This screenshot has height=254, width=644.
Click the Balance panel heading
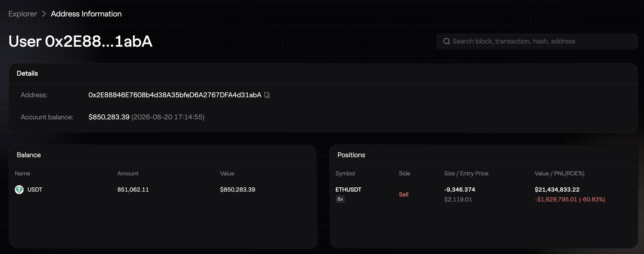point(29,155)
